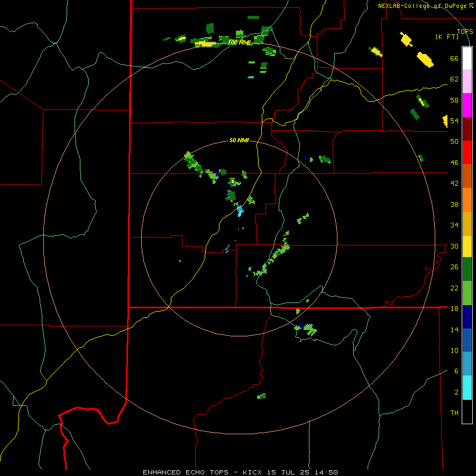This screenshot has height=476, width=476.
Task: Click the "62" legend label
Action: (x=454, y=79)
